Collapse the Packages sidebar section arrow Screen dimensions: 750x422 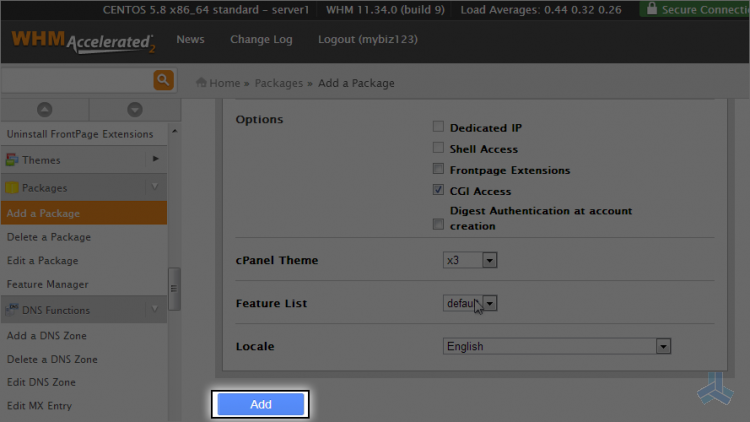tap(155, 187)
